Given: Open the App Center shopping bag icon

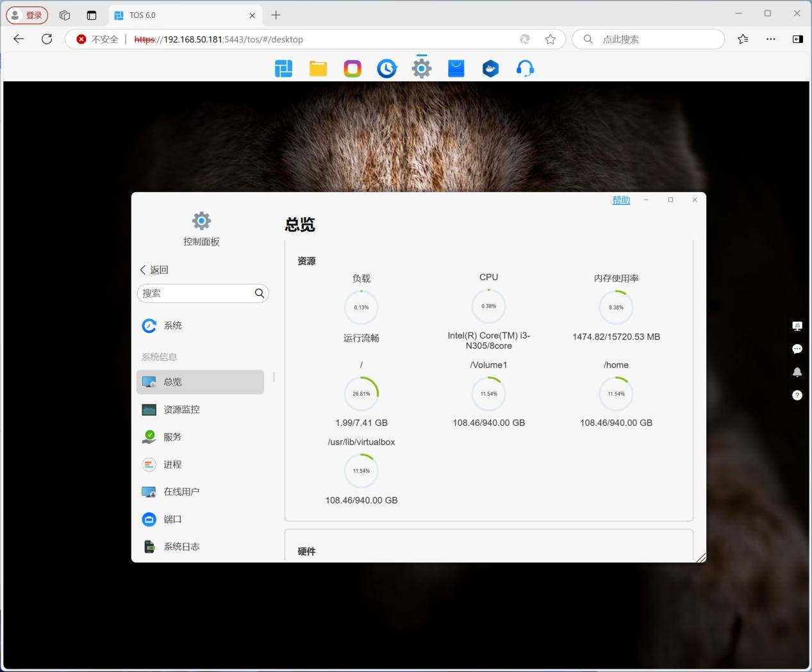Looking at the screenshot, I should tap(456, 69).
